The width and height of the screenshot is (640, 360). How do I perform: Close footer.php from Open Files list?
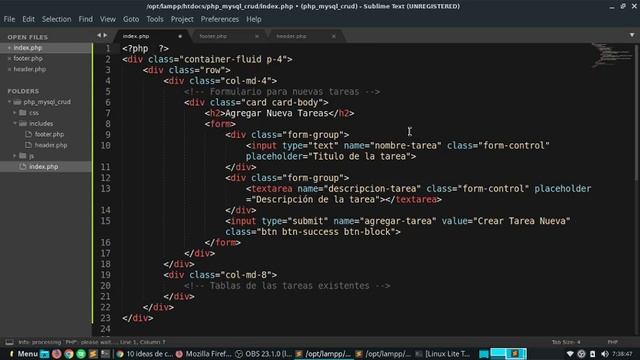[9, 59]
